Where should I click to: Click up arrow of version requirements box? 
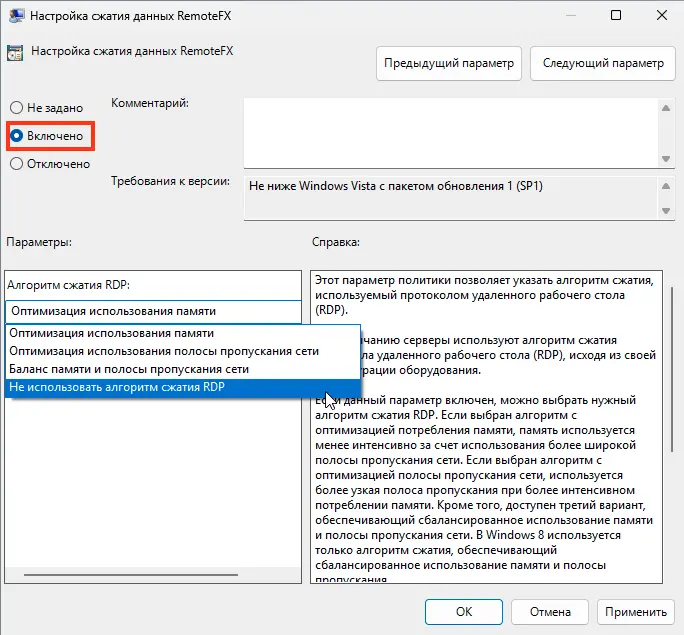coord(666,186)
